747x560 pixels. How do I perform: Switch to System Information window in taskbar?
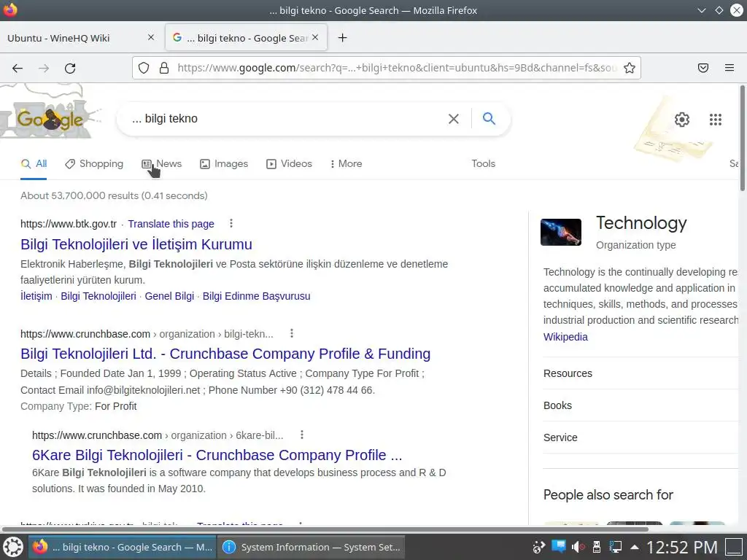click(311, 547)
